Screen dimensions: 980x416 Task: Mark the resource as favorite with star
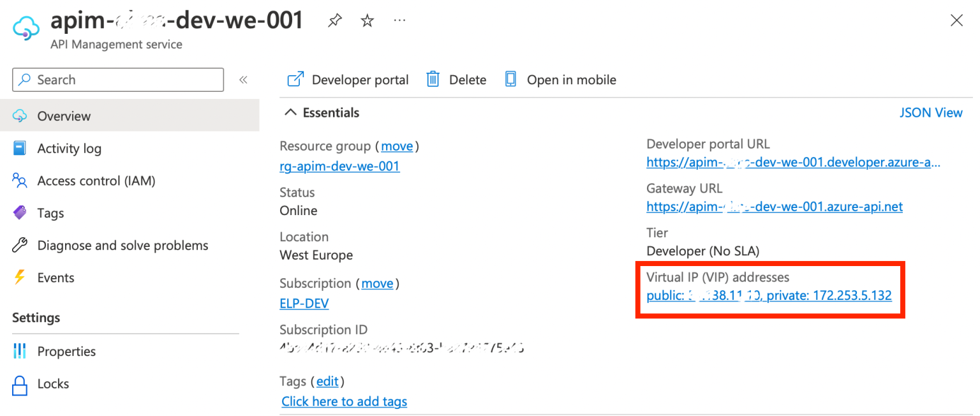tap(367, 21)
